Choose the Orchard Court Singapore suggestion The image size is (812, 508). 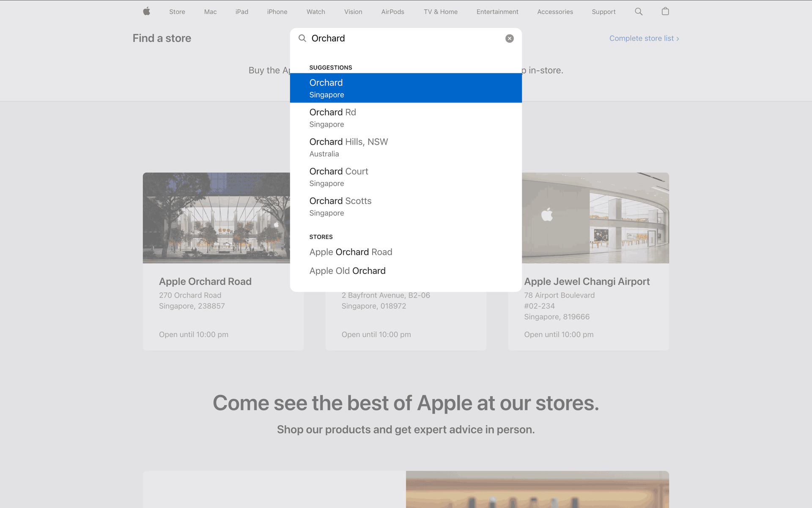406,177
